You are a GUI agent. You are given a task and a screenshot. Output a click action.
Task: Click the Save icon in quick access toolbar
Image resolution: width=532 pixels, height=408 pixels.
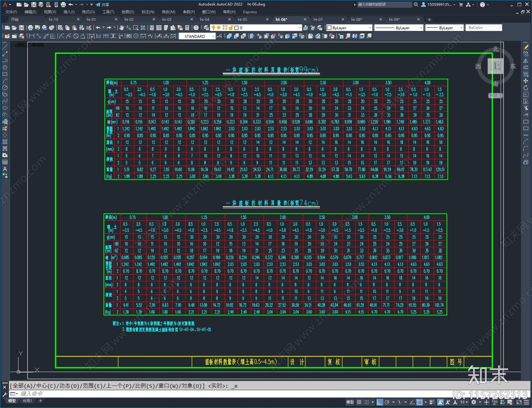[34, 5]
